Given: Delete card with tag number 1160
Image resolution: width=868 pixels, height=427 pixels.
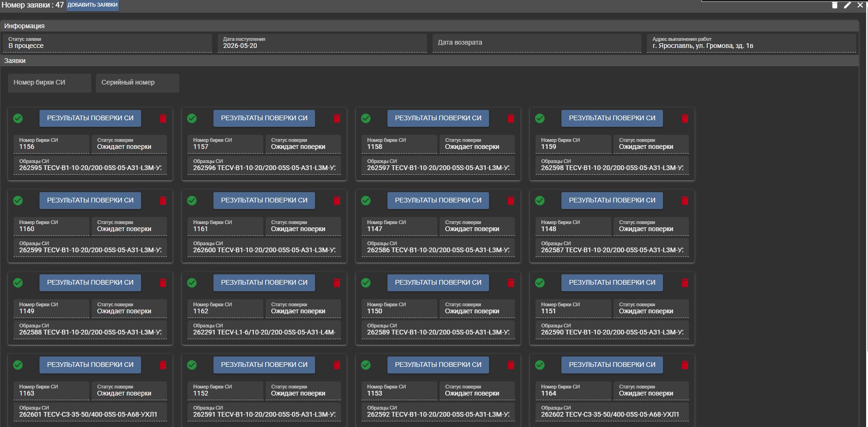Looking at the screenshot, I should [163, 201].
